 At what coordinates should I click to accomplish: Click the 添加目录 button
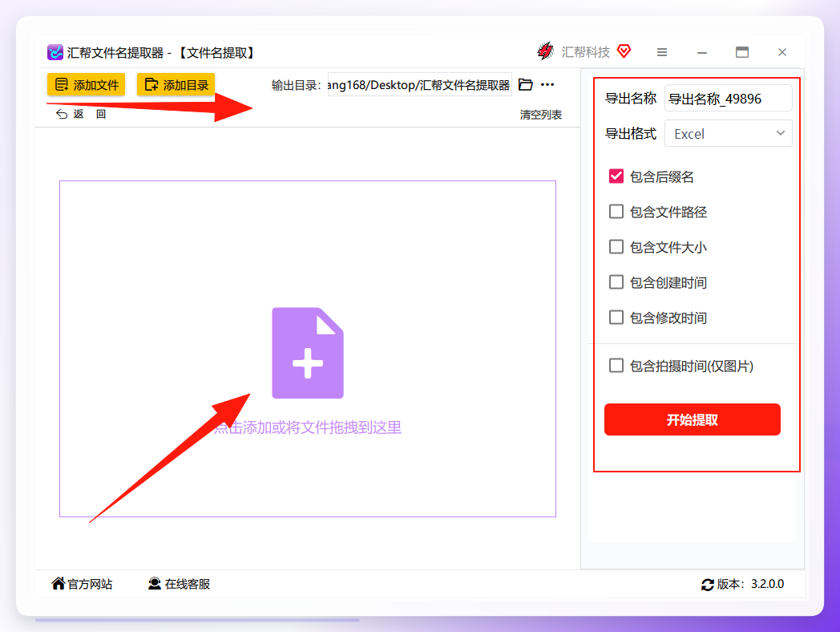point(176,85)
